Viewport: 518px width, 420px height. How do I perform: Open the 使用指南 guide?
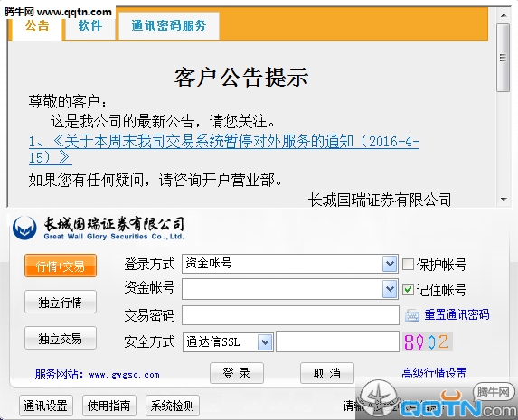109,406
